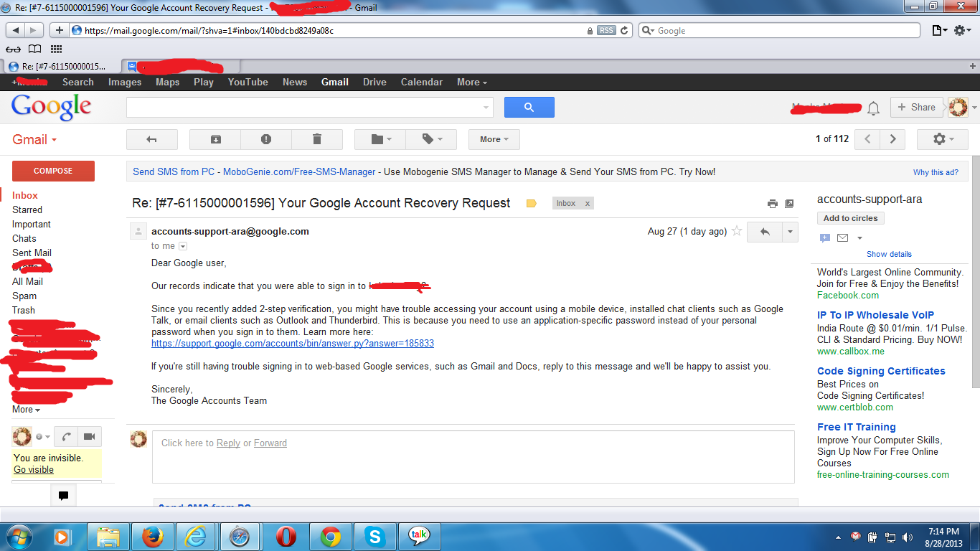Click the Share button
The image size is (980, 551).
(916, 108)
